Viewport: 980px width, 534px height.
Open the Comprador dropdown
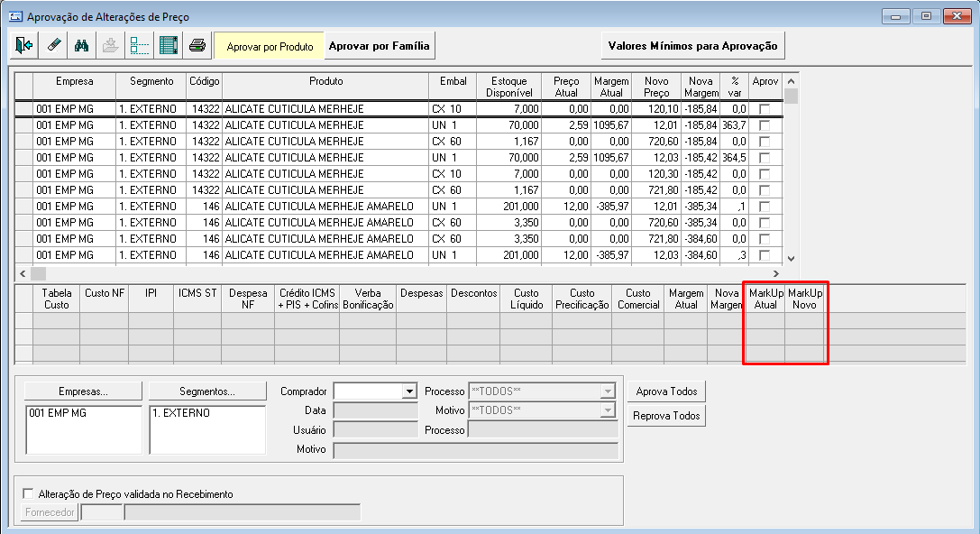point(408,391)
